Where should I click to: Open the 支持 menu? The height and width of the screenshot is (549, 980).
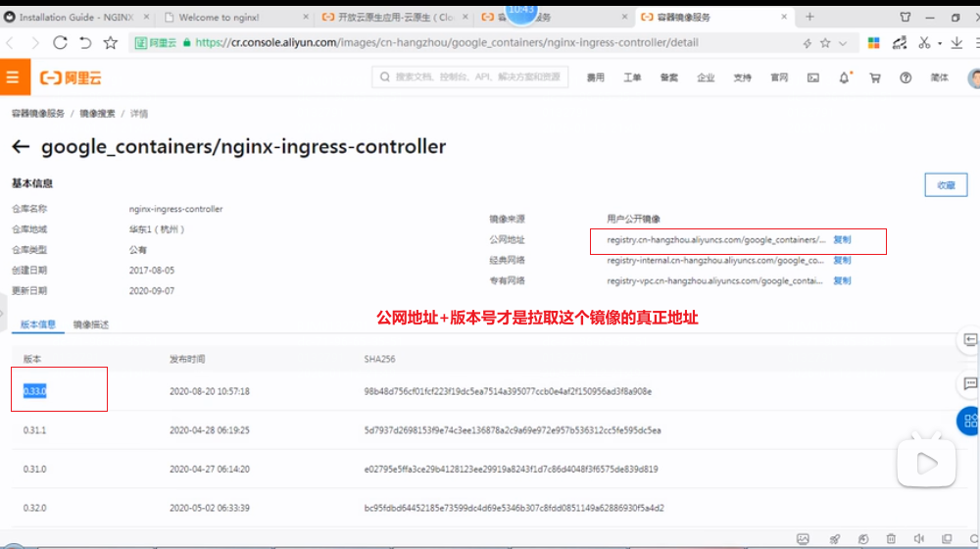pyautogui.click(x=743, y=77)
